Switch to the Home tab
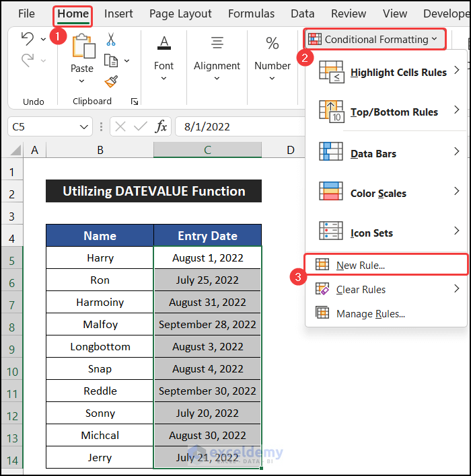The image size is (471, 476). 73,13
